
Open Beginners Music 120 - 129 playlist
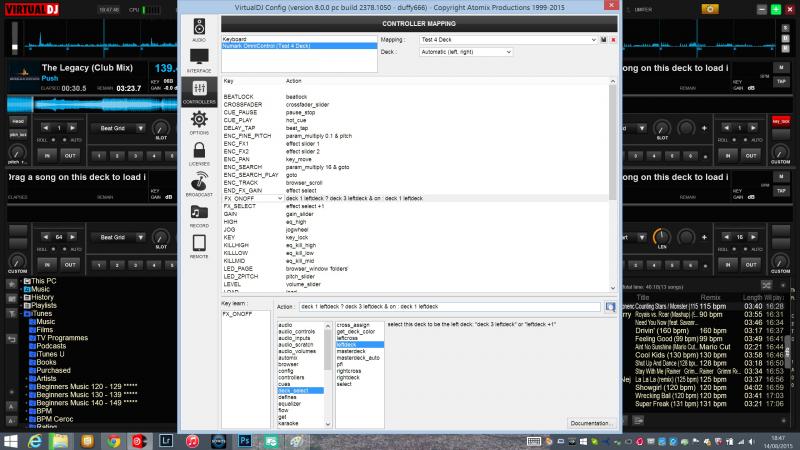(x=87, y=387)
